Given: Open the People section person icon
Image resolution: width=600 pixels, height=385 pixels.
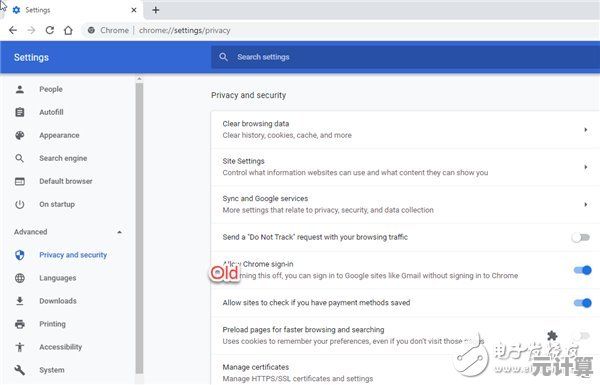Looking at the screenshot, I should (x=20, y=89).
